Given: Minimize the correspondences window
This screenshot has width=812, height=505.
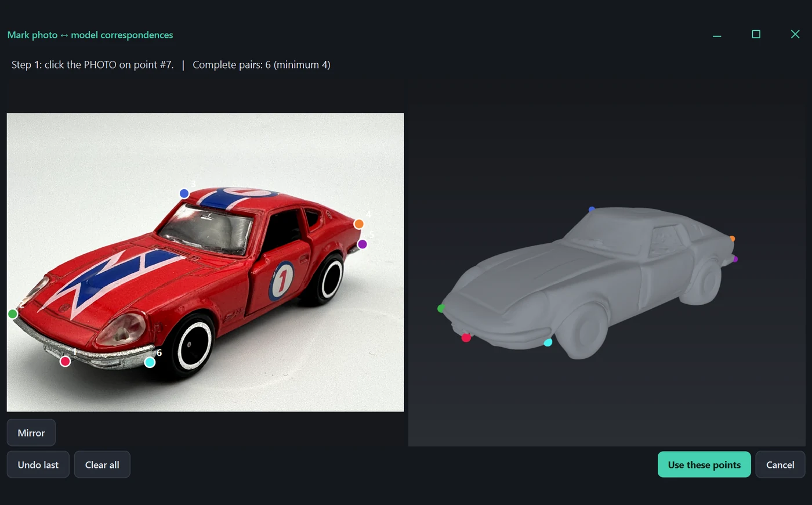Looking at the screenshot, I should pyautogui.click(x=717, y=35).
